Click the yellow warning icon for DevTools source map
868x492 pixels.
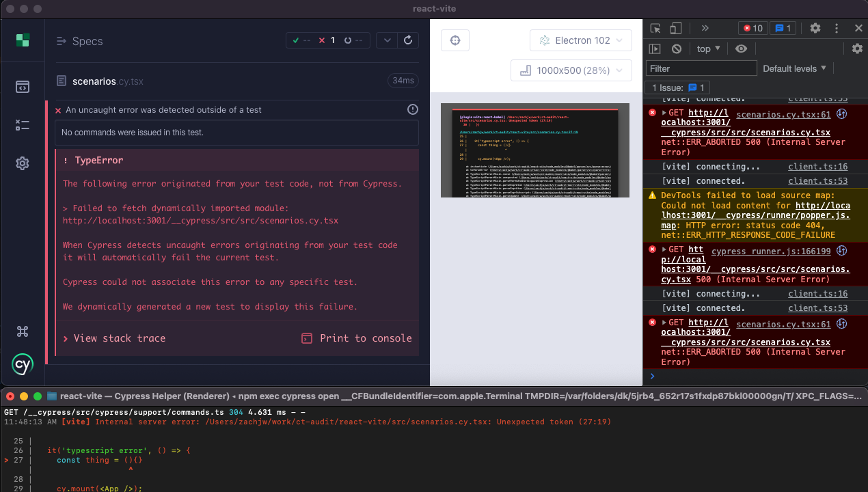[x=652, y=195]
